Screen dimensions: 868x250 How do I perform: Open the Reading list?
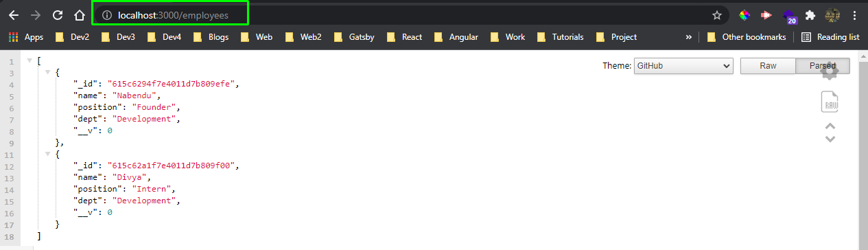point(830,37)
